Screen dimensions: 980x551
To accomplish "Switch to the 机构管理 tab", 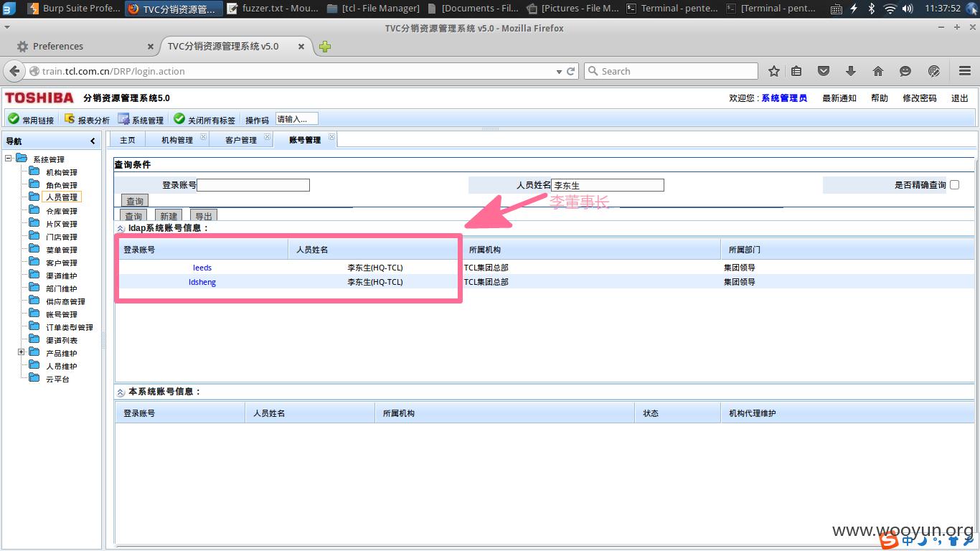I will (x=177, y=140).
